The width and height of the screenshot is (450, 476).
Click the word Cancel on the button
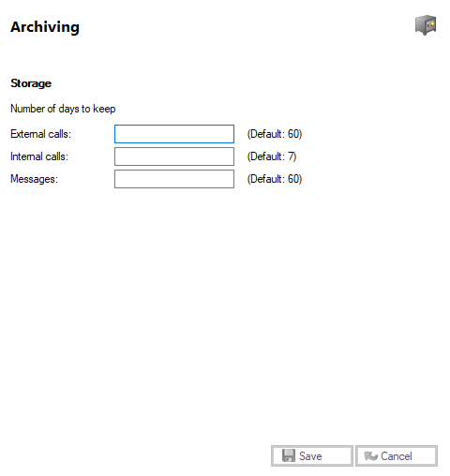[397, 456]
